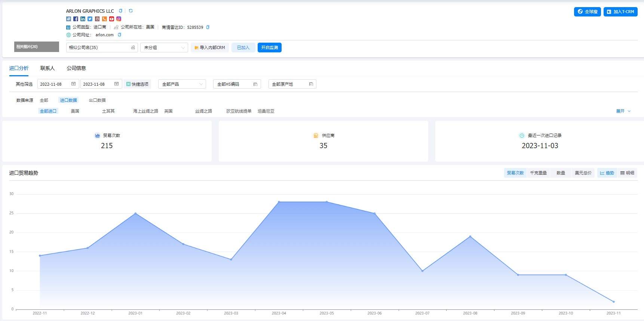Show chart by 数量

tap(561, 173)
